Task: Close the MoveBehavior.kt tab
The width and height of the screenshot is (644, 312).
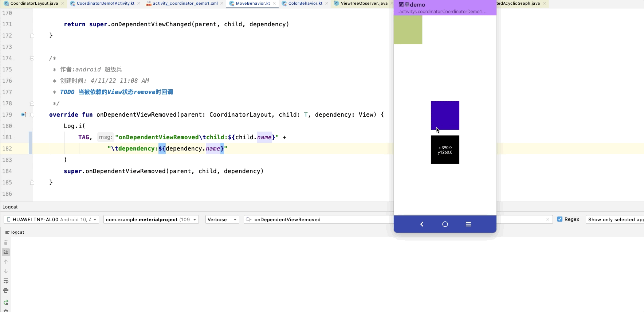Action: (x=274, y=3)
